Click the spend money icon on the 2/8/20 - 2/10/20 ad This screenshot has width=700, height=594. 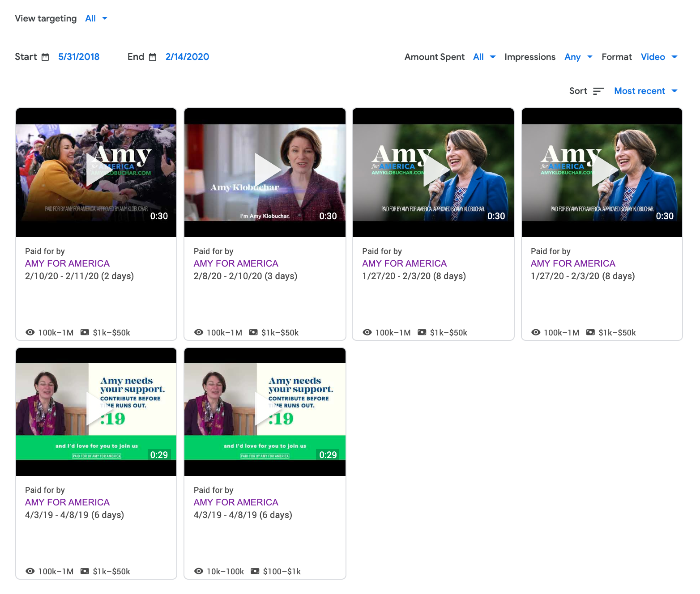click(253, 332)
